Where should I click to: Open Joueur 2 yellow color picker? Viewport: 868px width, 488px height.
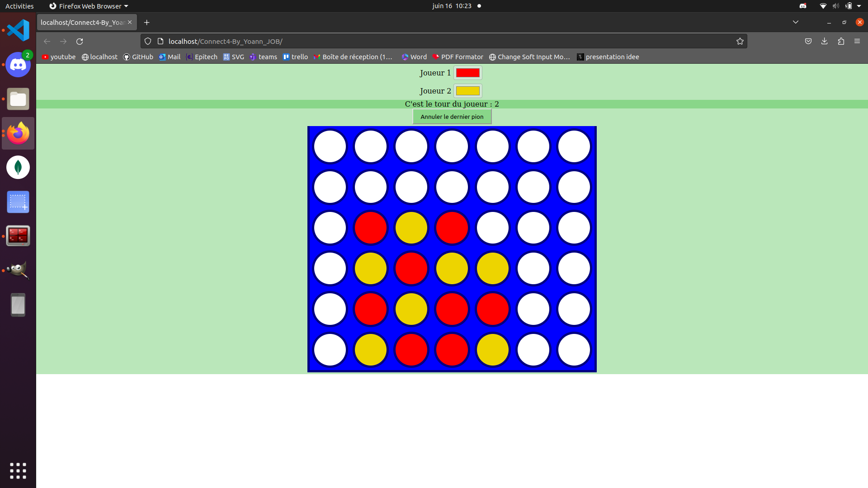click(467, 91)
